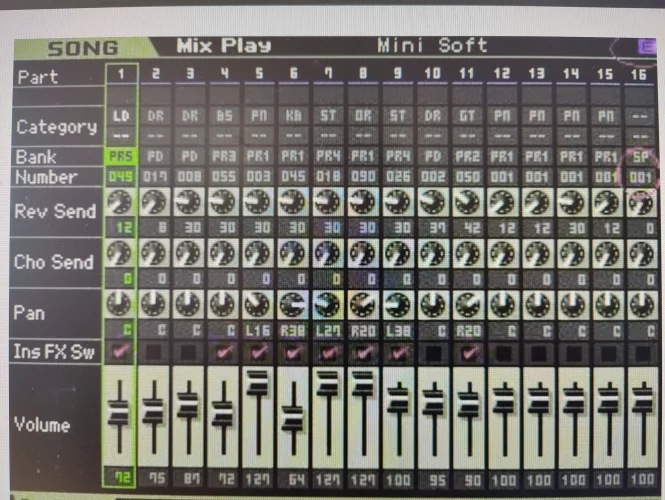Select the Rev Send knob for part 11
Viewport: 665px width, 500px height.
point(467,203)
